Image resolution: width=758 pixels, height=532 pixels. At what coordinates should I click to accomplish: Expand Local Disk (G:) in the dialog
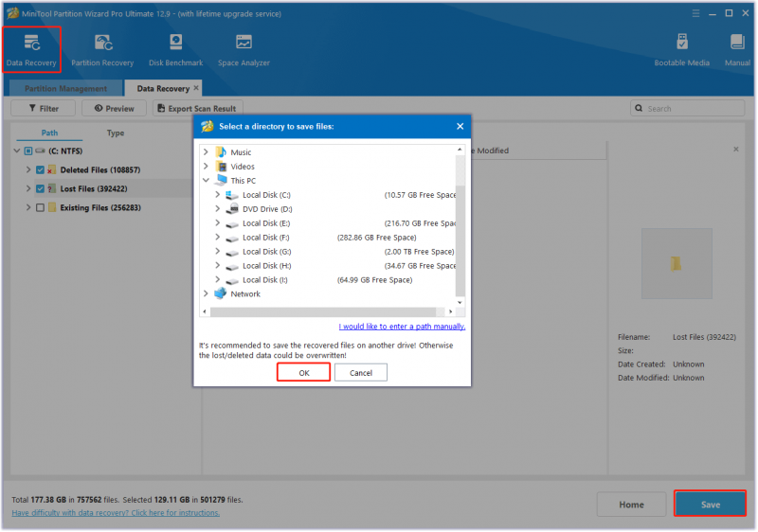click(x=218, y=252)
